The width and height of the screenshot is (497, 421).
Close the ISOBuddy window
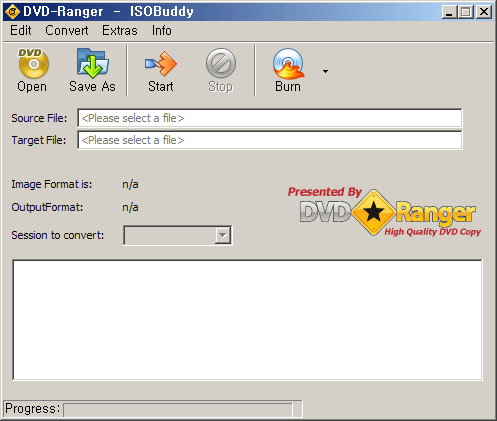[483, 12]
